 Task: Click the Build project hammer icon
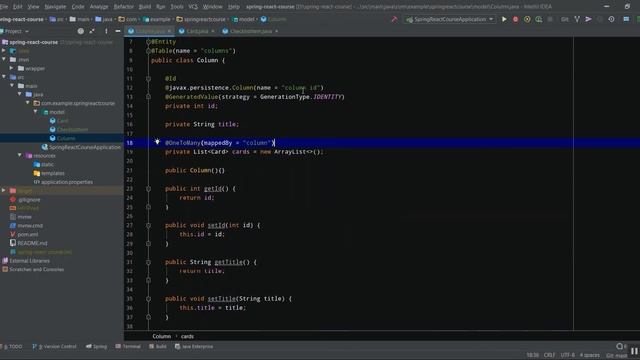(x=394, y=19)
